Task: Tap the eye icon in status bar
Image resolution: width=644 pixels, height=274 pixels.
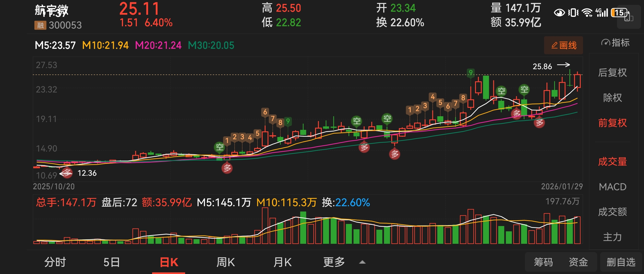Action: tap(559, 12)
